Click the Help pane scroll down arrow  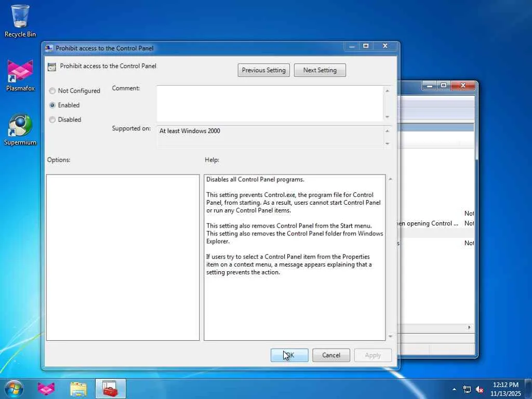[390, 336]
